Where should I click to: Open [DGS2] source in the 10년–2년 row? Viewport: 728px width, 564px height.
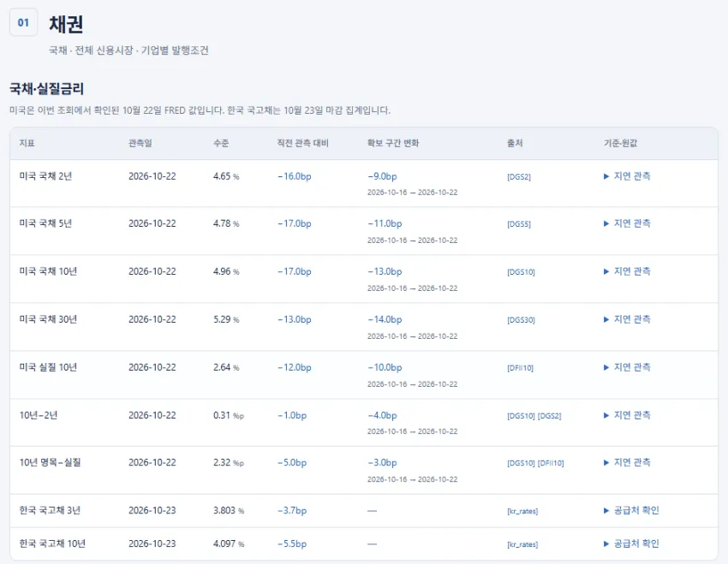pos(550,416)
